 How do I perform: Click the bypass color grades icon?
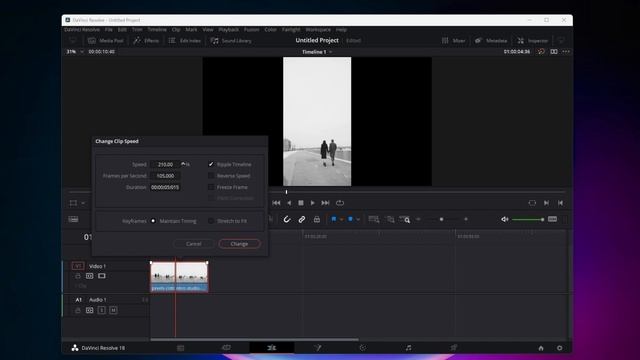(541, 51)
